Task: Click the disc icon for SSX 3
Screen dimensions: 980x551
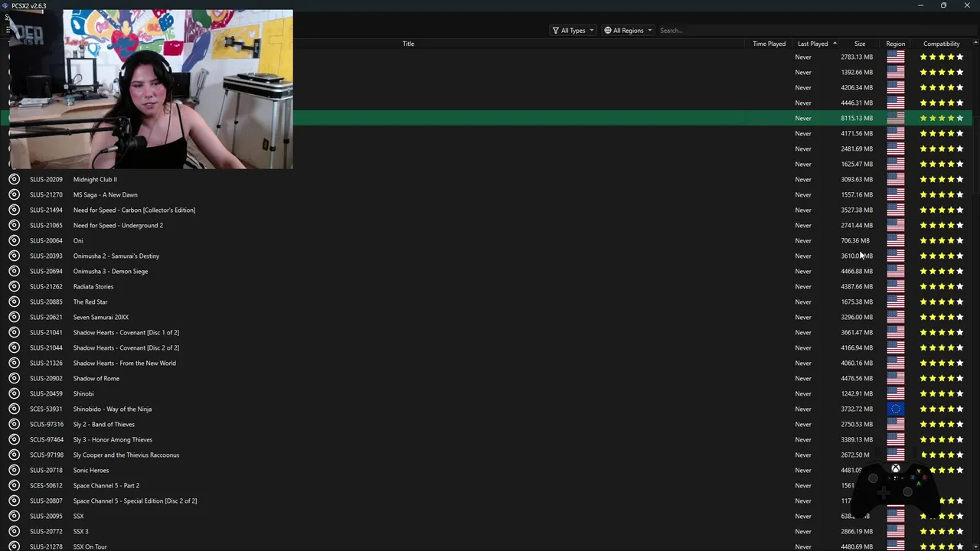Action: (x=14, y=531)
